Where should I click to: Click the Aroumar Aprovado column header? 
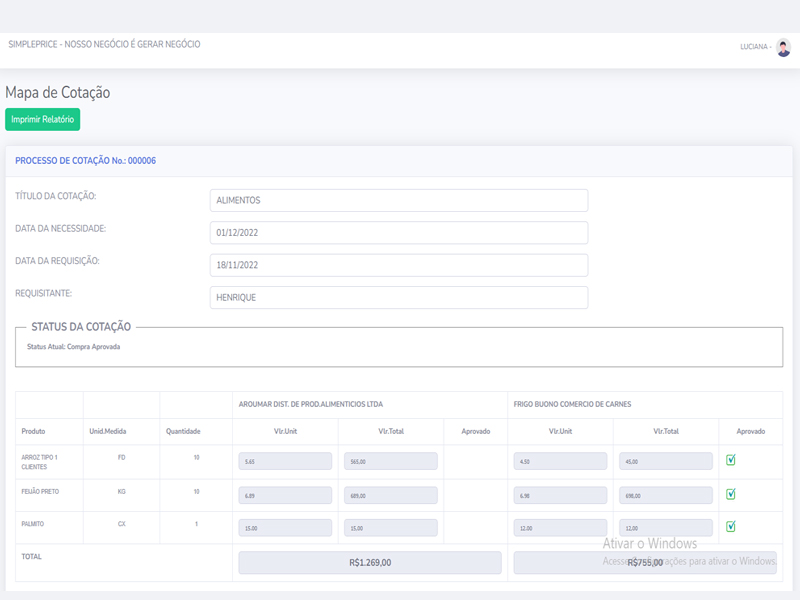(x=476, y=431)
